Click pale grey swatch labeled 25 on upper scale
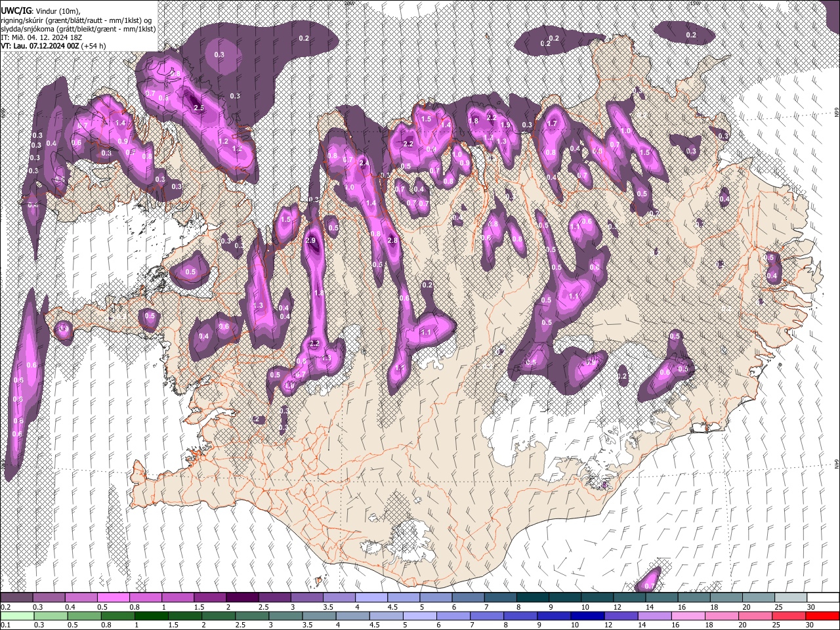The image size is (840, 630). pos(791,598)
